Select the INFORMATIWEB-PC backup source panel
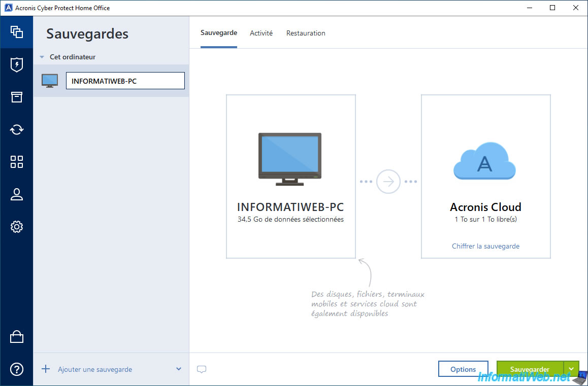This screenshot has height=386, width=588. pos(290,177)
